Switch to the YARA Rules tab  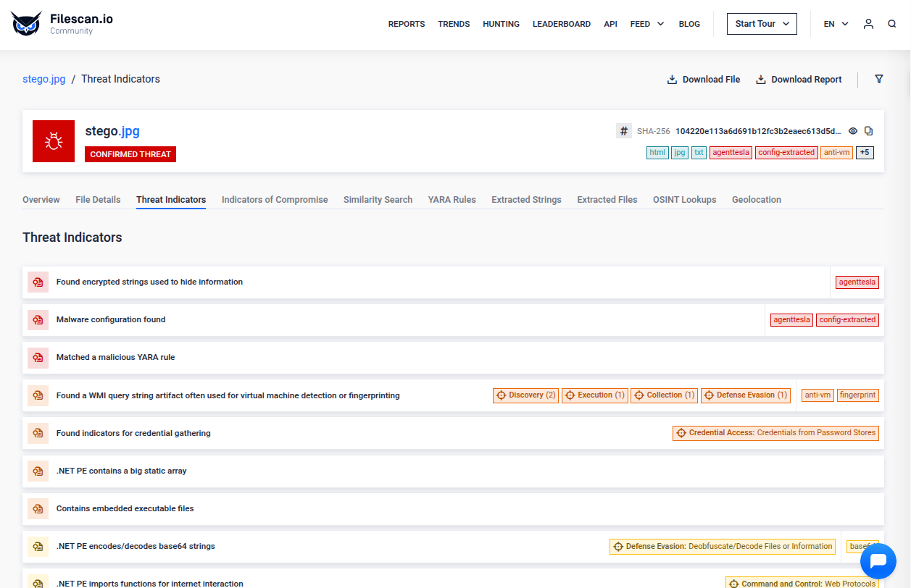click(x=452, y=200)
